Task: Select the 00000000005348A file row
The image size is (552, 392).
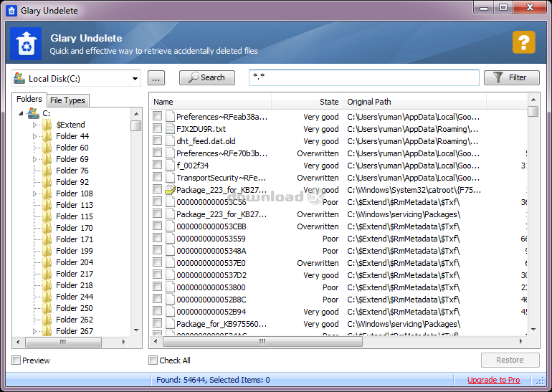Action: click(x=338, y=251)
